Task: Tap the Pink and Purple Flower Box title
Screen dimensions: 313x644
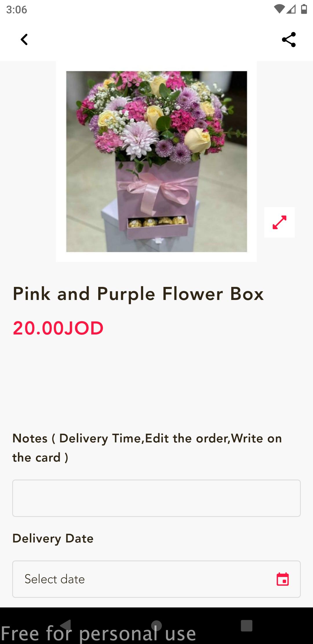Action: click(138, 294)
